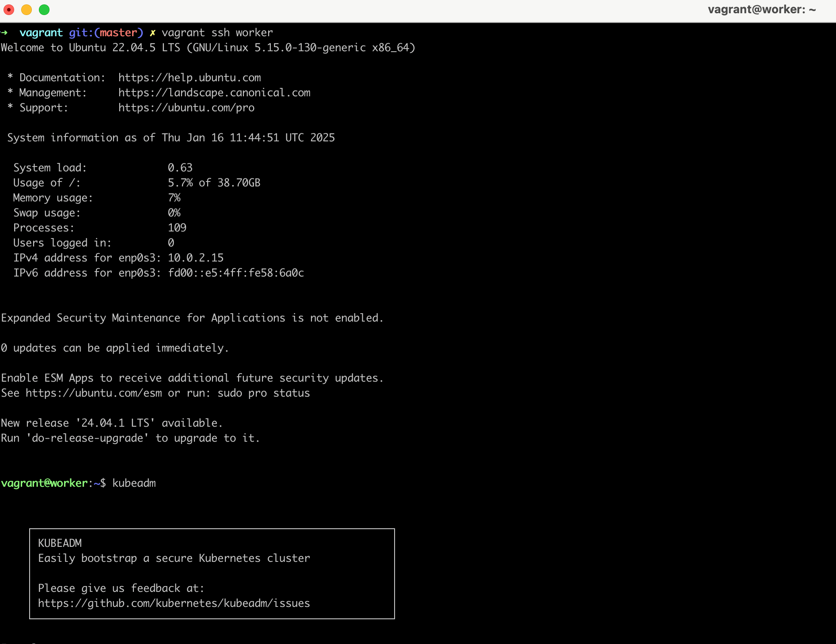Open the help.ubuntu.com documentation link
This screenshot has width=836, height=644.
click(x=189, y=77)
